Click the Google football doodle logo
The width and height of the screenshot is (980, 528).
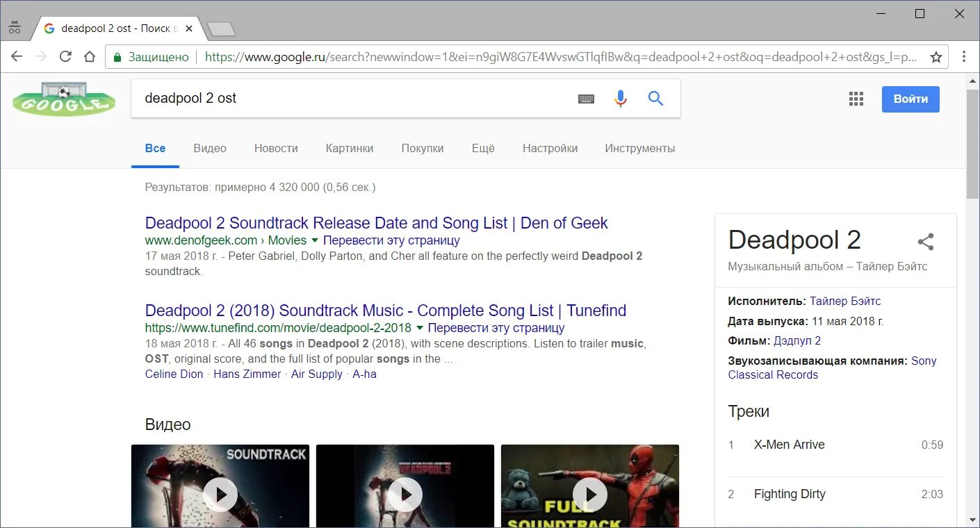(63, 99)
